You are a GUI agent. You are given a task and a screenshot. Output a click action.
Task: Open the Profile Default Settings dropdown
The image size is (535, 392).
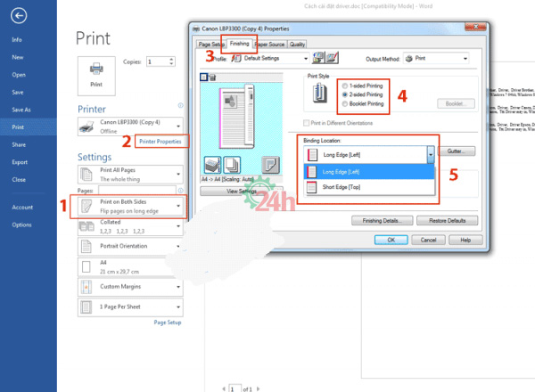pyautogui.click(x=270, y=58)
